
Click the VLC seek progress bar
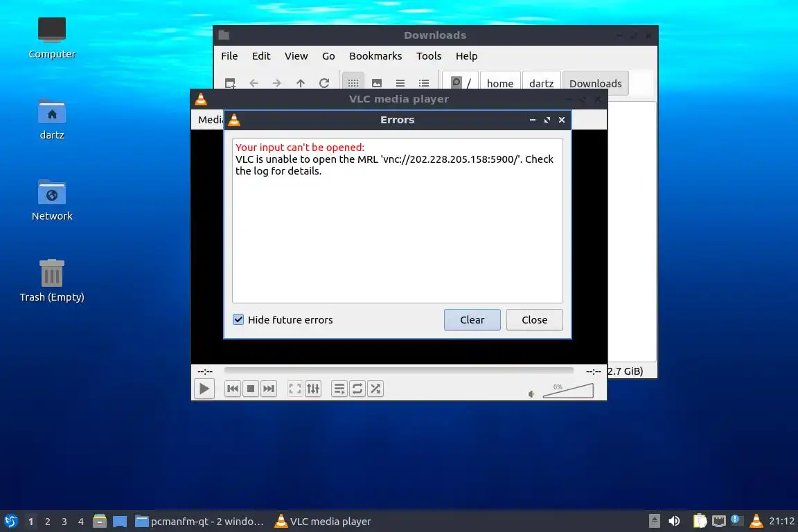(x=398, y=371)
